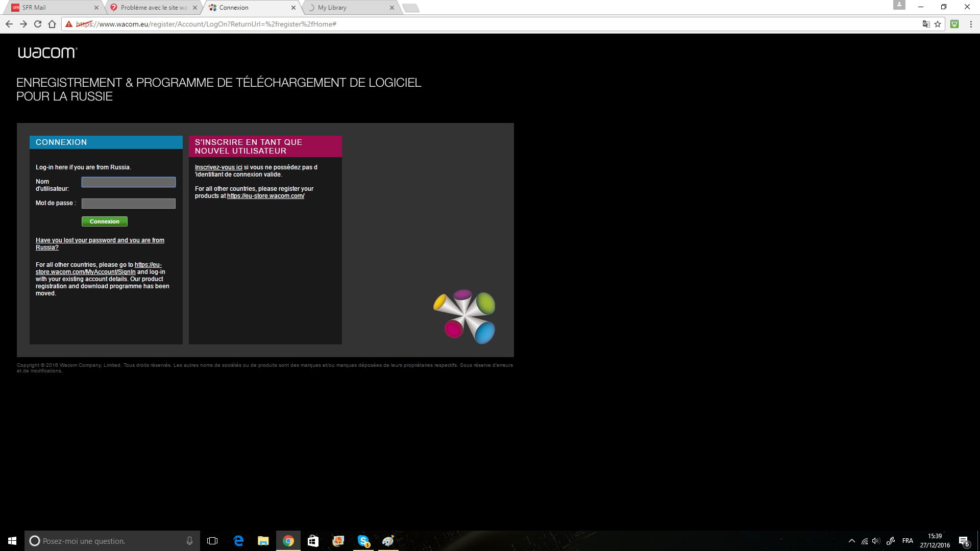The width and height of the screenshot is (980, 551).
Task: Close the SFR Mail tab
Action: click(96, 8)
